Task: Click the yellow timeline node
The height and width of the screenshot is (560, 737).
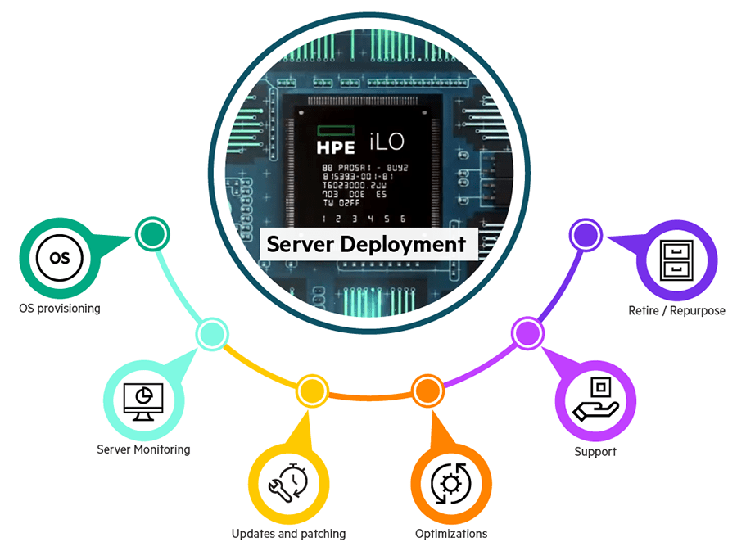Action: (312, 391)
